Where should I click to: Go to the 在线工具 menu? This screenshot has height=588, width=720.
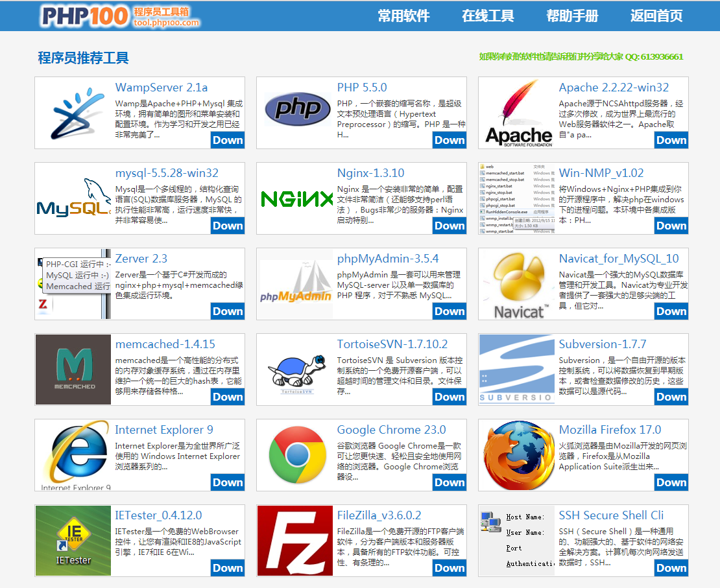488,16
